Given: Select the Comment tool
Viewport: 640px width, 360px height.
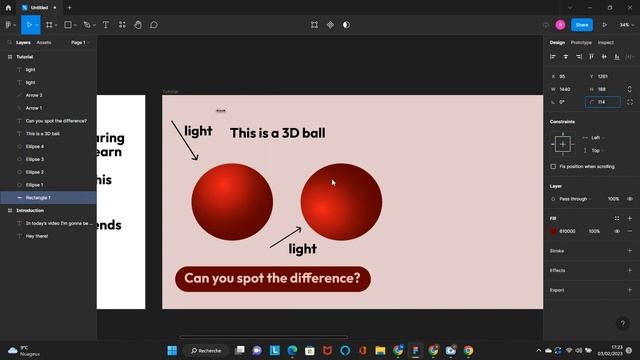Looking at the screenshot, I should [154, 25].
